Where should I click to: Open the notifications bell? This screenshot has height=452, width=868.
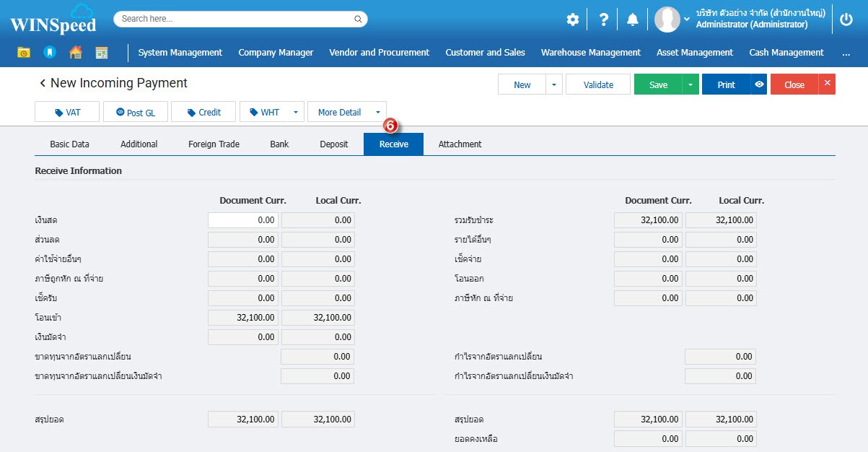point(633,19)
